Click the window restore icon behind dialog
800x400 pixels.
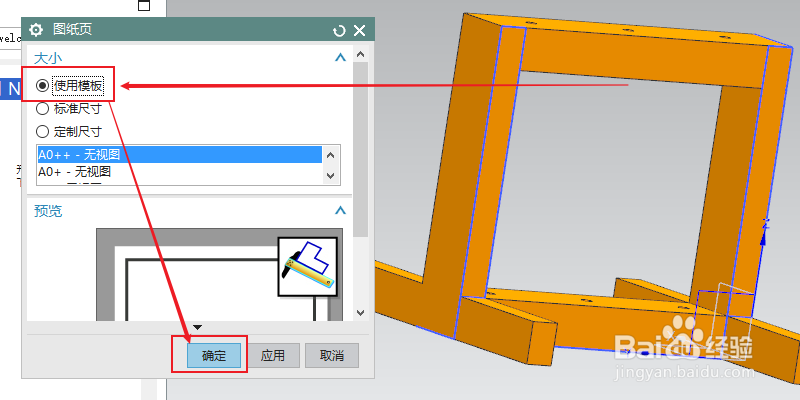click(144, 6)
